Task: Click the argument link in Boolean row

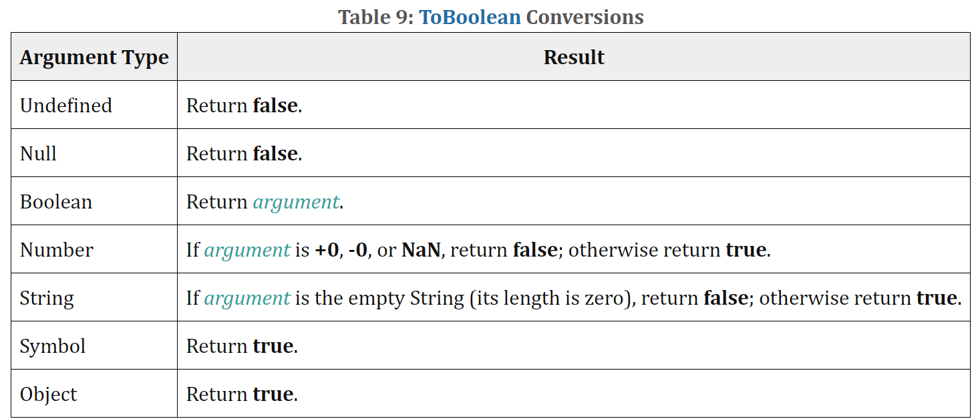Action: (x=296, y=202)
